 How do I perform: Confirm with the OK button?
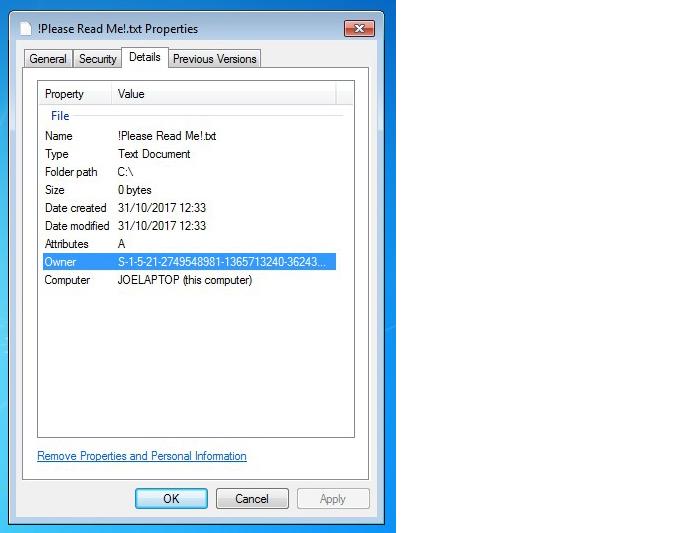(171, 499)
